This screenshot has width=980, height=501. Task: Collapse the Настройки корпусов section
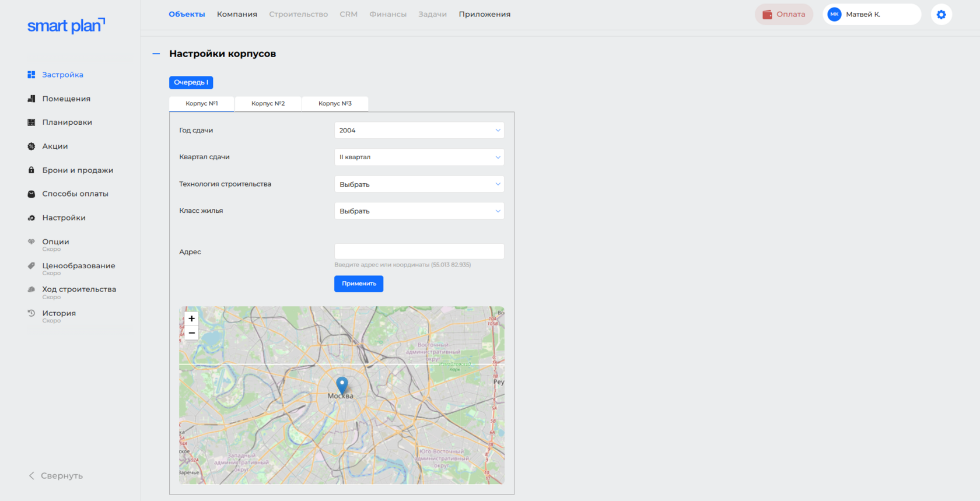[156, 54]
